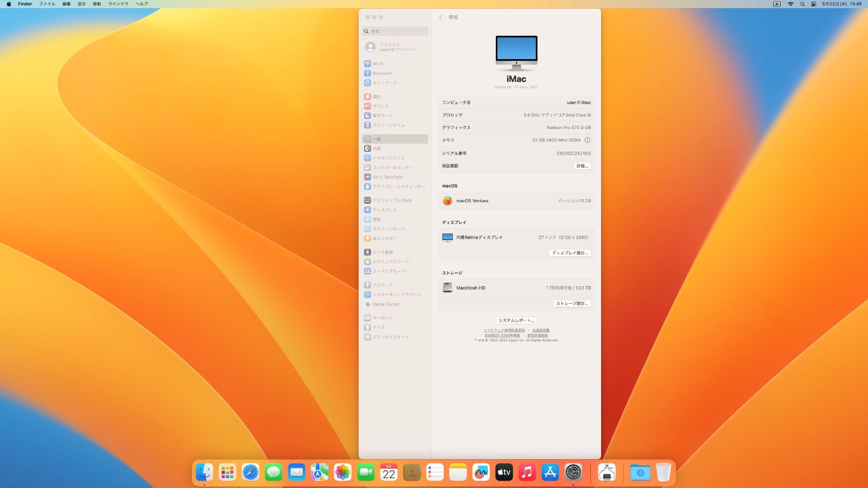Select アクセシビリティ in the sidebar
868x488 pixels.
(x=395, y=158)
